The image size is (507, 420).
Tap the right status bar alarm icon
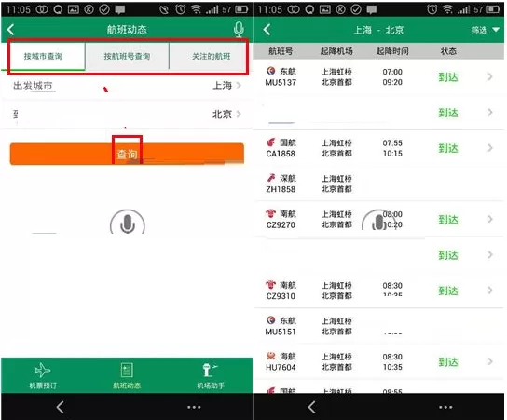click(x=432, y=9)
